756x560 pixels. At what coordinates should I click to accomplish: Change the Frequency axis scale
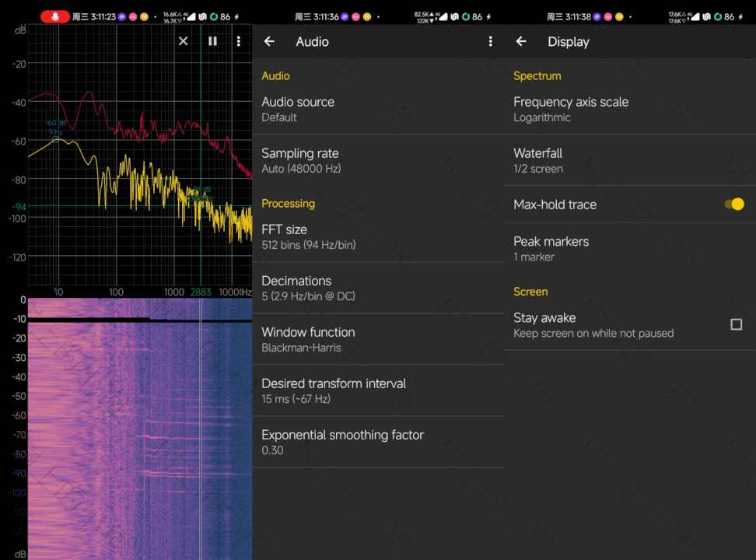[x=630, y=109]
